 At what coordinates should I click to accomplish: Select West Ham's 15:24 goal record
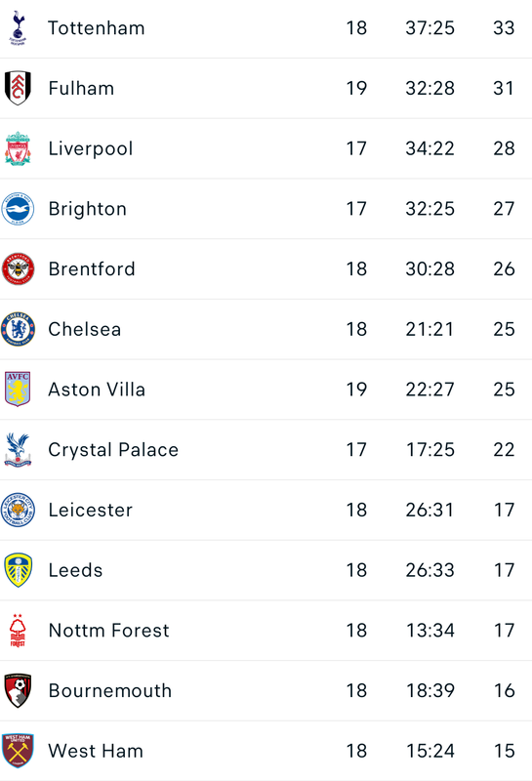(430, 751)
